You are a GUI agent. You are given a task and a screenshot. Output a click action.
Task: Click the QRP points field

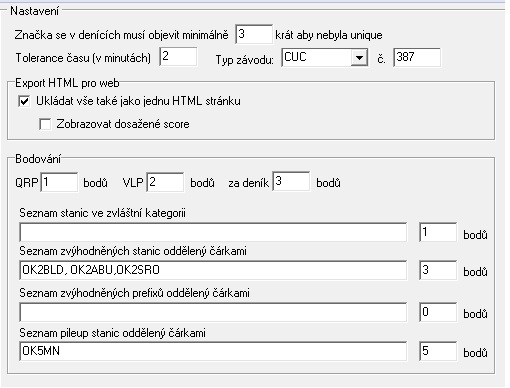click(x=59, y=182)
